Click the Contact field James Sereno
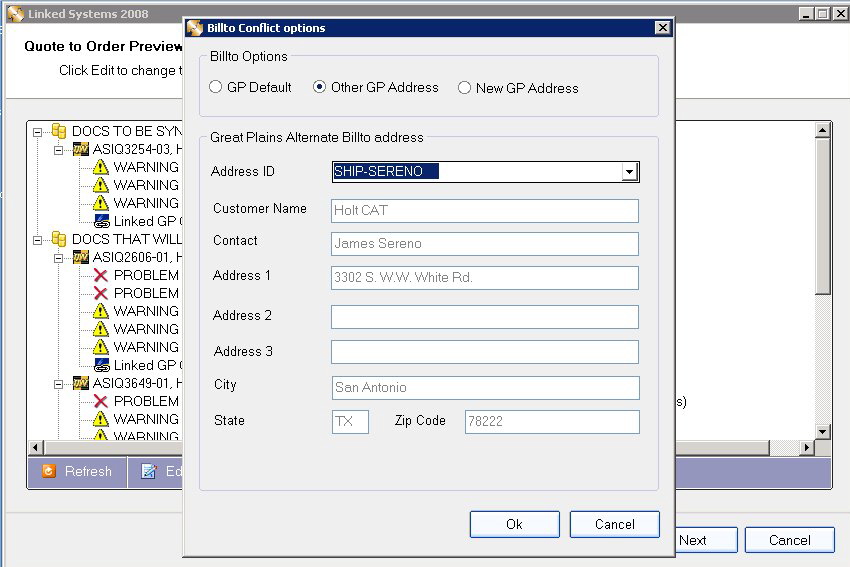Screen dimensions: 850x567 (x=485, y=244)
